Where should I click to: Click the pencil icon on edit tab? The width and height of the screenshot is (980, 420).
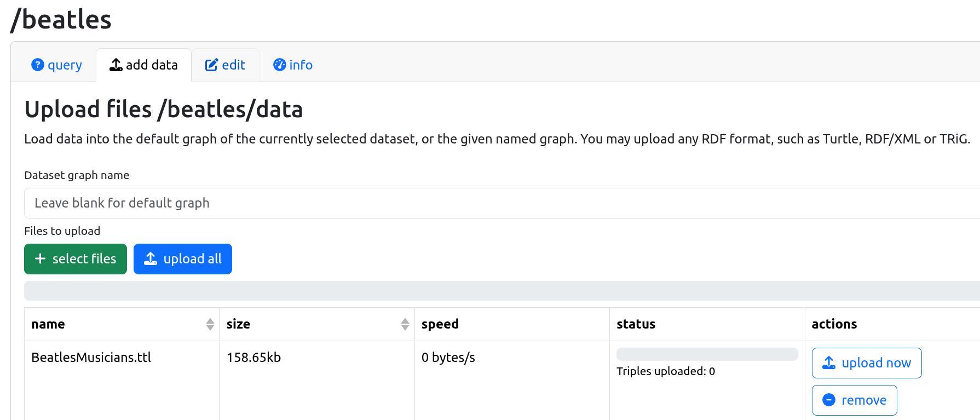click(x=211, y=65)
